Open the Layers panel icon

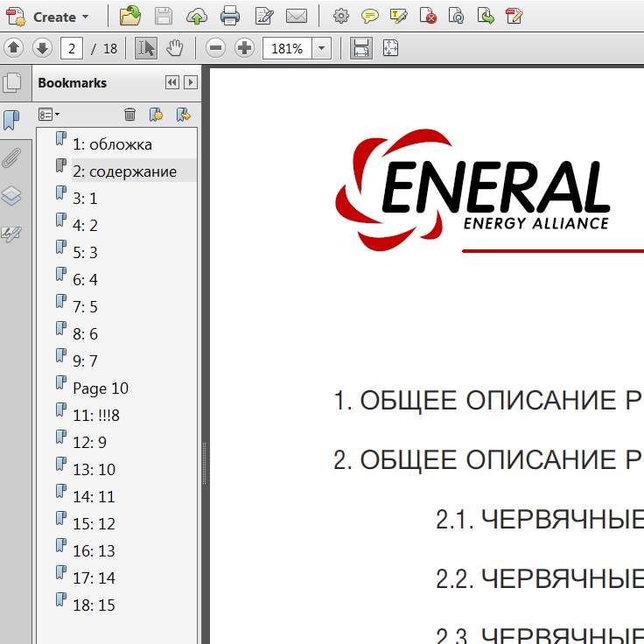coord(11,195)
